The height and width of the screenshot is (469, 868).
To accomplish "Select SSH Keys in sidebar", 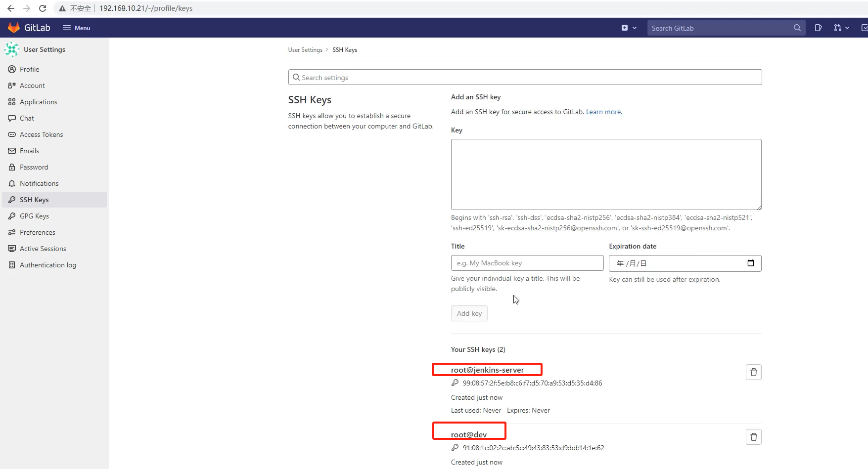I will point(54,200).
